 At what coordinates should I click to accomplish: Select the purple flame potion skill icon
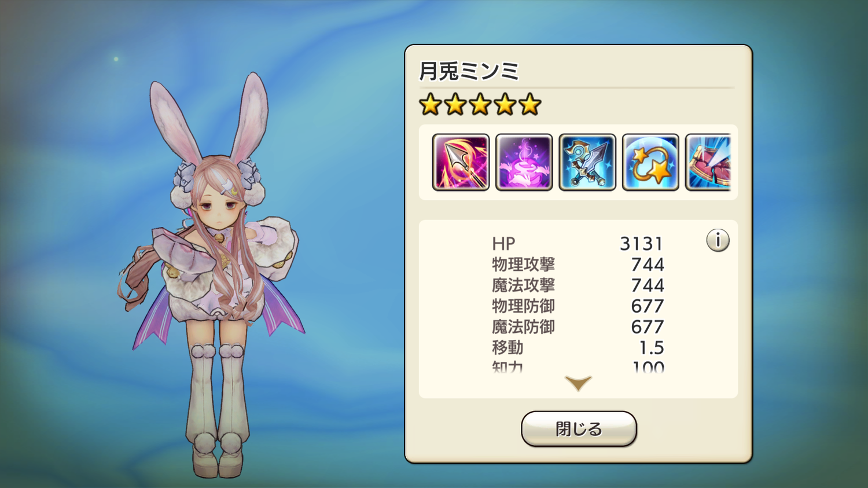click(x=524, y=162)
